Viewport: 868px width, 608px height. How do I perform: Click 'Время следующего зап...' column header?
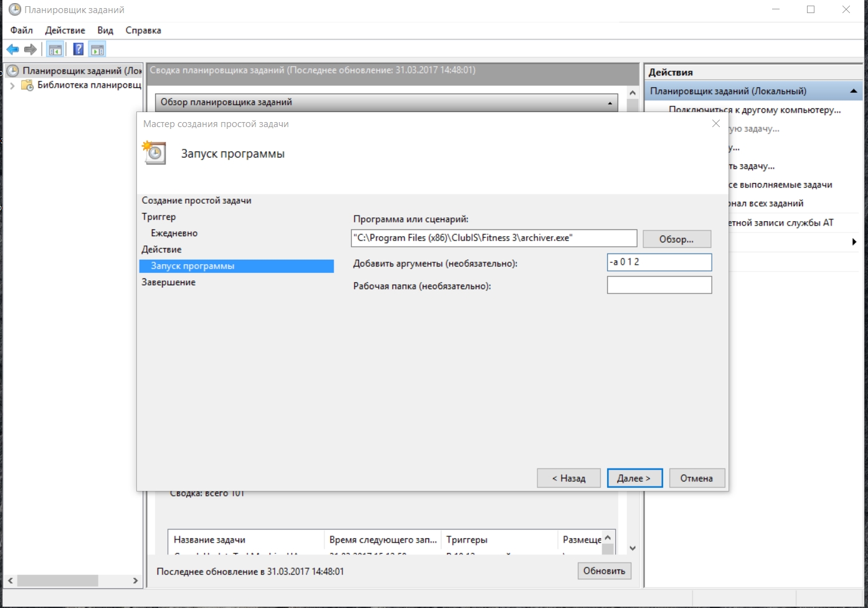point(383,539)
